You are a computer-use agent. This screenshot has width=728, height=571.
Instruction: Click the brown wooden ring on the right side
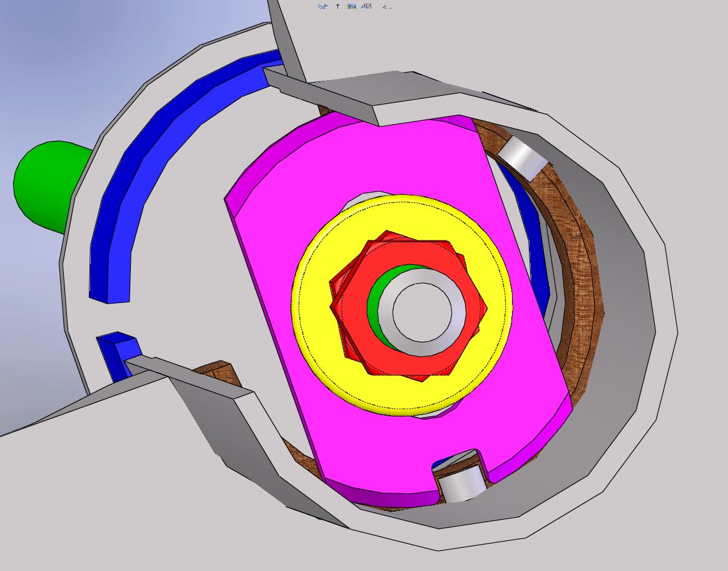pos(582,294)
